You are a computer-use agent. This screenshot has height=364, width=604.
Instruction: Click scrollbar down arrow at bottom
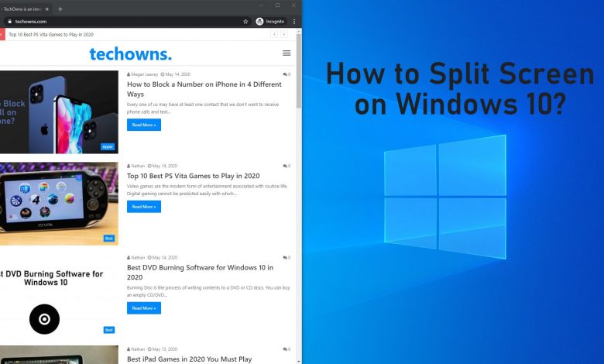tap(299, 362)
